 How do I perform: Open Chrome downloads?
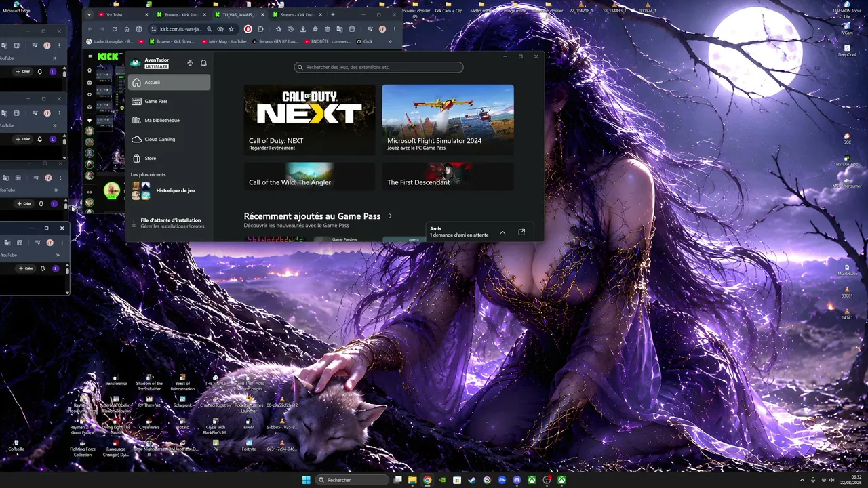coord(302,29)
